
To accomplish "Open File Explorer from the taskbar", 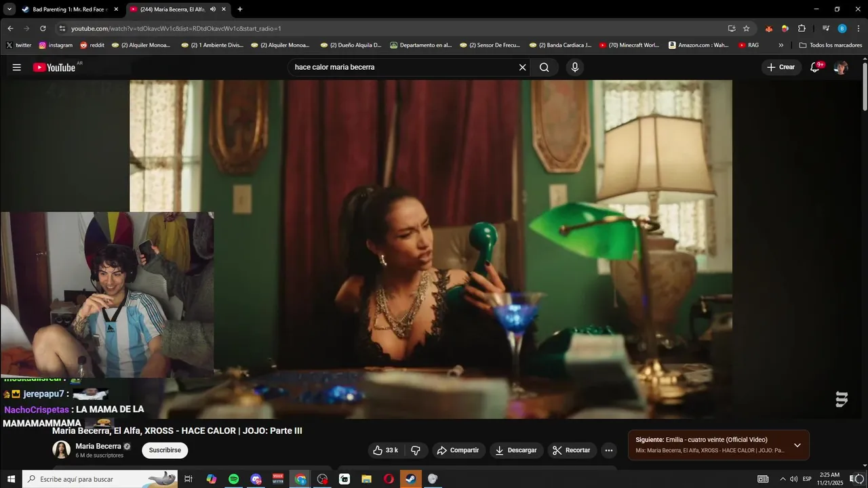I will (x=366, y=479).
